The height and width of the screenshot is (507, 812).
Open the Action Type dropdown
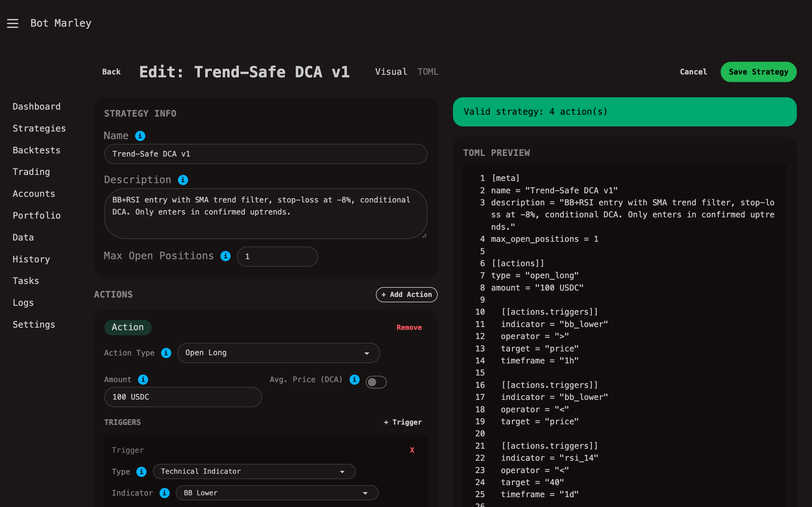[x=278, y=353]
